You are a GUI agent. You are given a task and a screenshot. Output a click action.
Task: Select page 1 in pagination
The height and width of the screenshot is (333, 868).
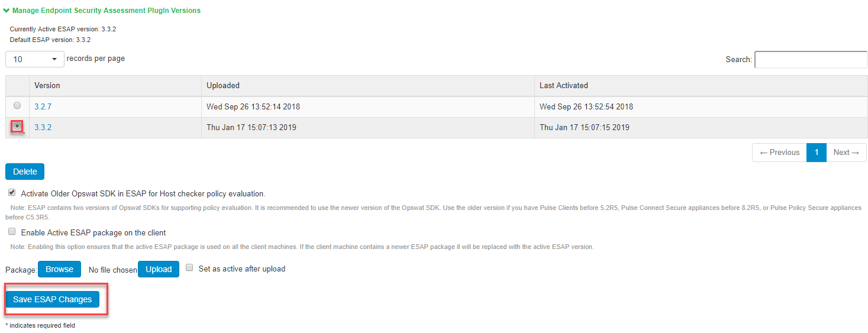point(817,153)
